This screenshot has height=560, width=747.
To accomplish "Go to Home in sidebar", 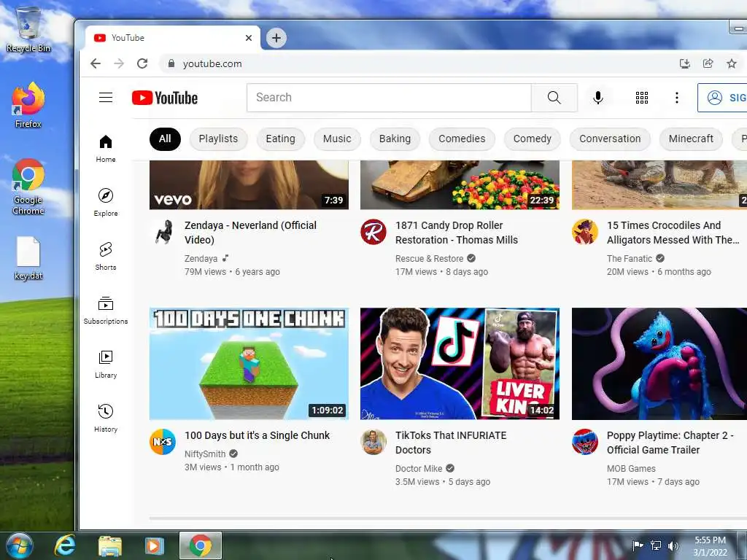I will 106,149.
